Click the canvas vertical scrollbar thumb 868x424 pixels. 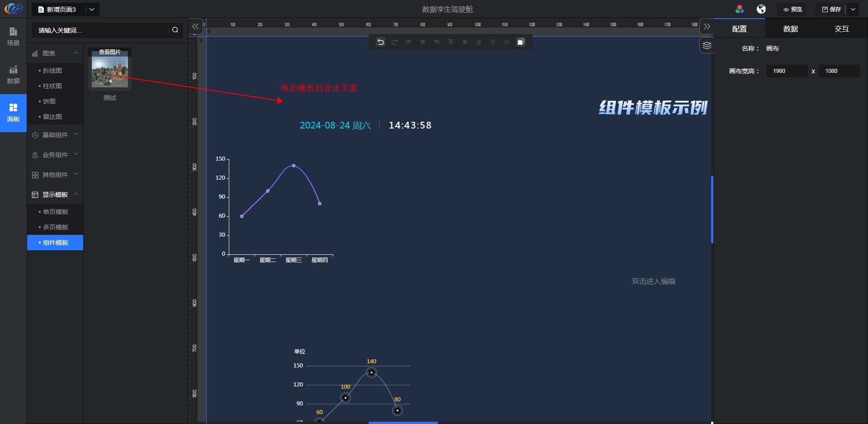(712, 210)
